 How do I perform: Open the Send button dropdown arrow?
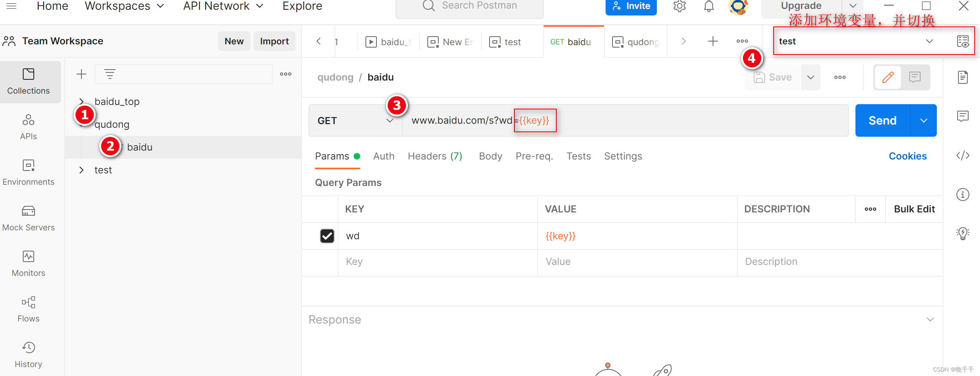[x=924, y=120]
